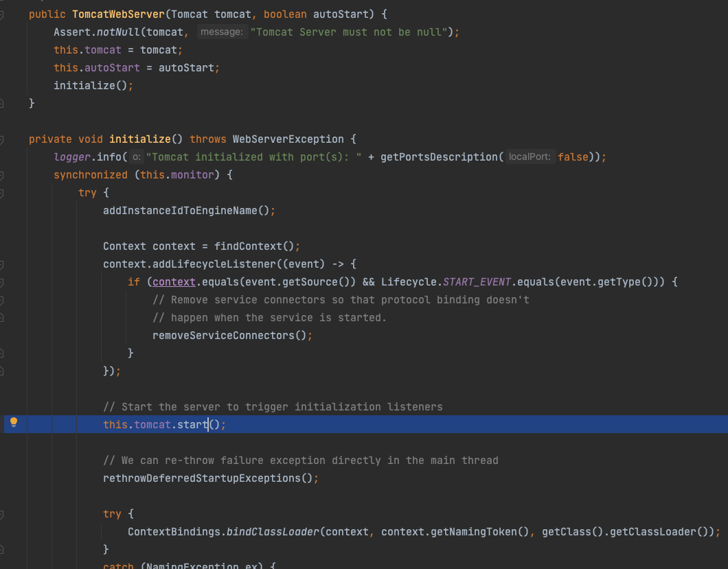
Task: Click the getType() call
Action: [x=622, y=281]
